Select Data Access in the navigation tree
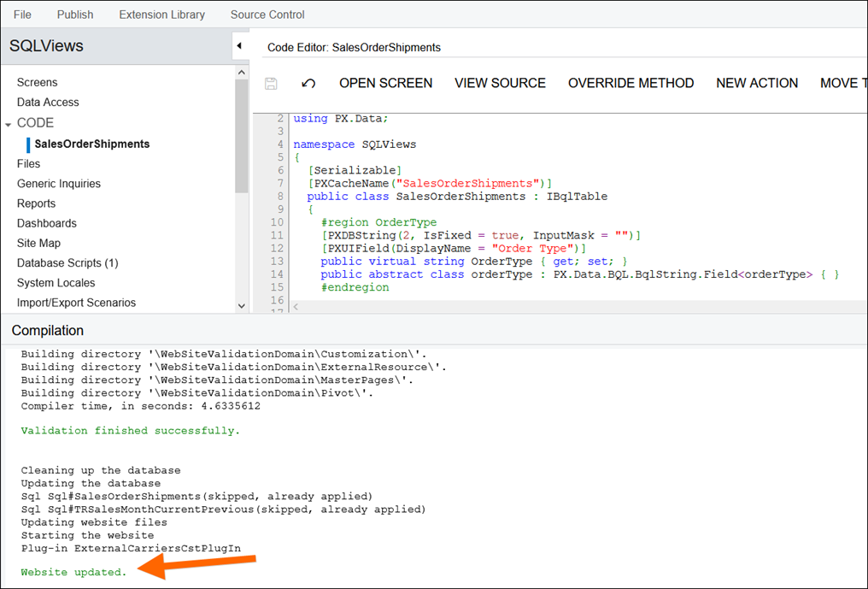This screenshot has height=589, width=868. [x=48, y=103]
